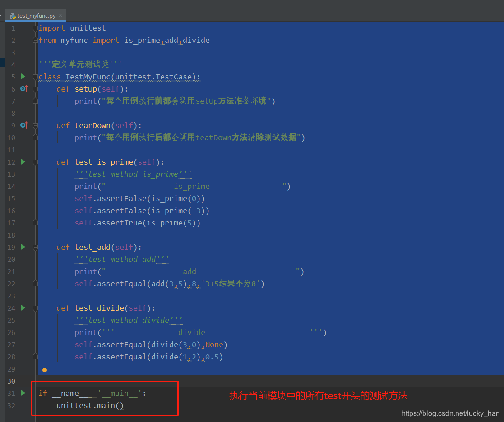Click 'self.assertFalse(is_prime(-3))' line

point(142,211)
